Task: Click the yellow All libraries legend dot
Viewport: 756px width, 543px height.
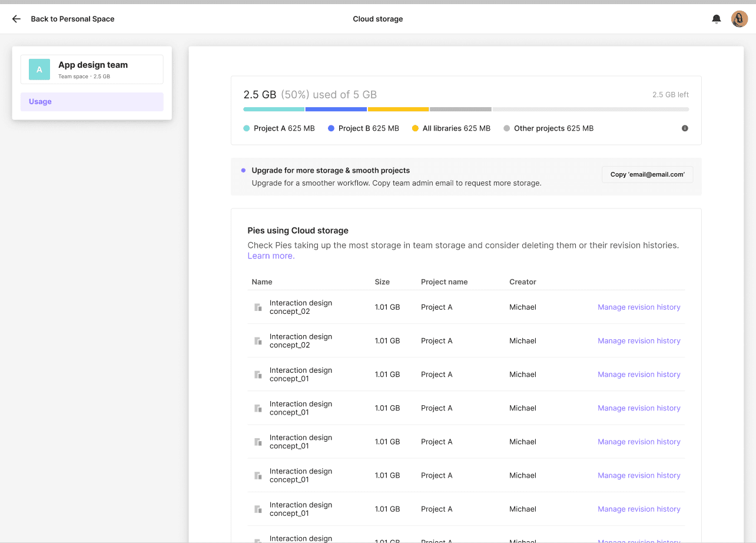Action: tap(416, 128)
